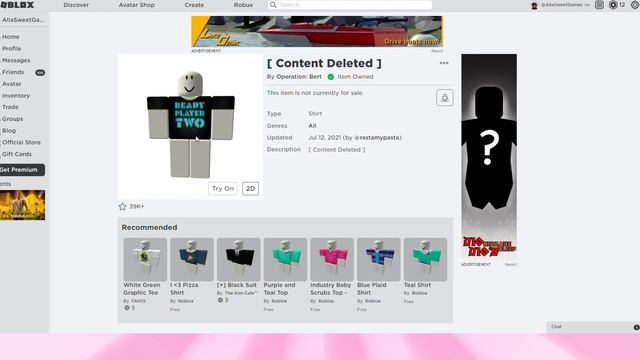Screen dimensions: 640x360
Task: Click the boat banner advertisement
Action: click(x=317, y=31)
